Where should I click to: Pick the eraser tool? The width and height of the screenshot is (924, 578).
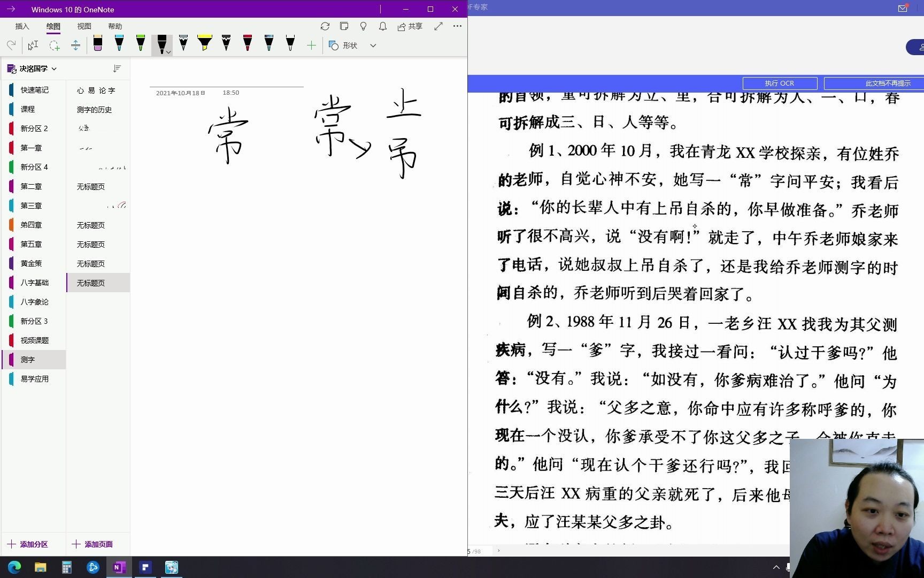tap(97, 43)
